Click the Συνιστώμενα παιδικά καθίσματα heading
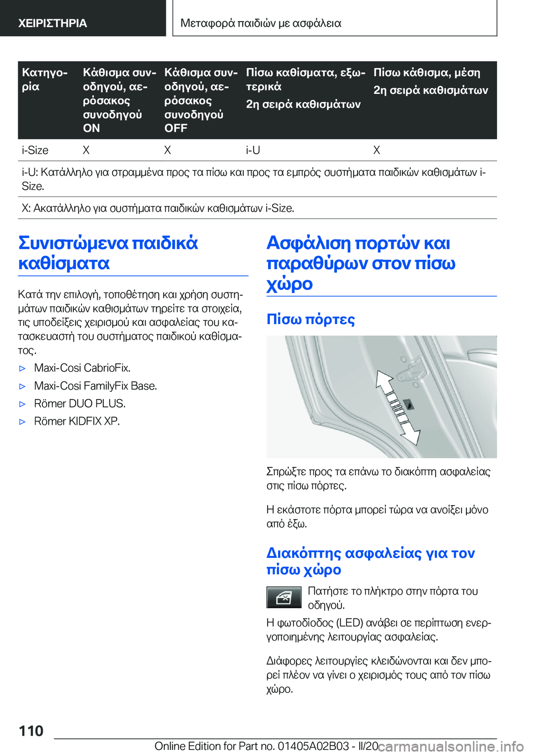This screenshot has height=756, width=533. click(x=108, y=253)
